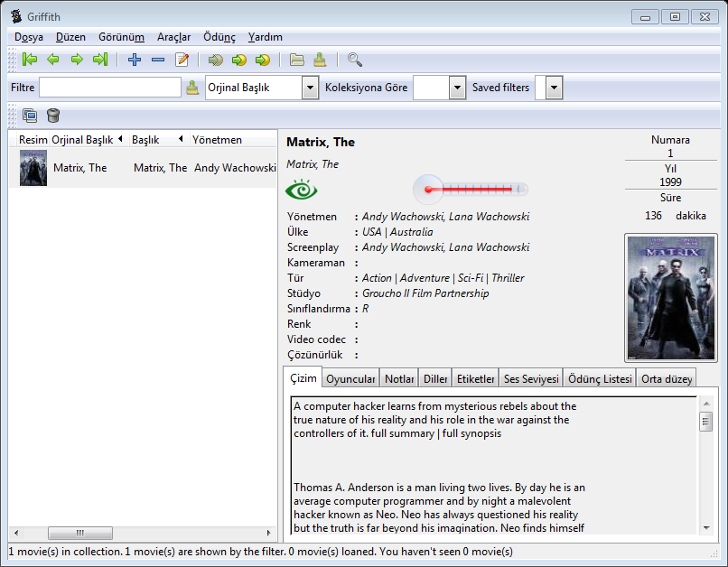728x567 pixels.
Task: Edit the movie using notepad pencil icon
Action: coord(182,60)
